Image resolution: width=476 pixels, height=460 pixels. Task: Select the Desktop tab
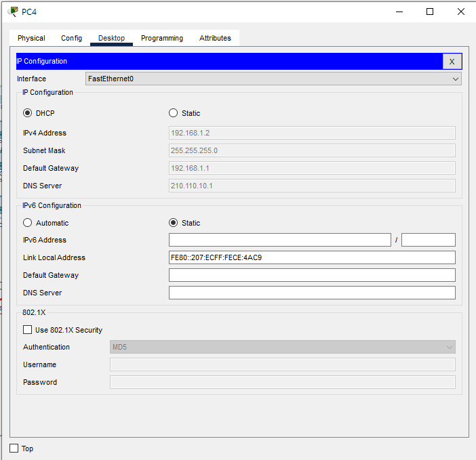pos(111,38)
